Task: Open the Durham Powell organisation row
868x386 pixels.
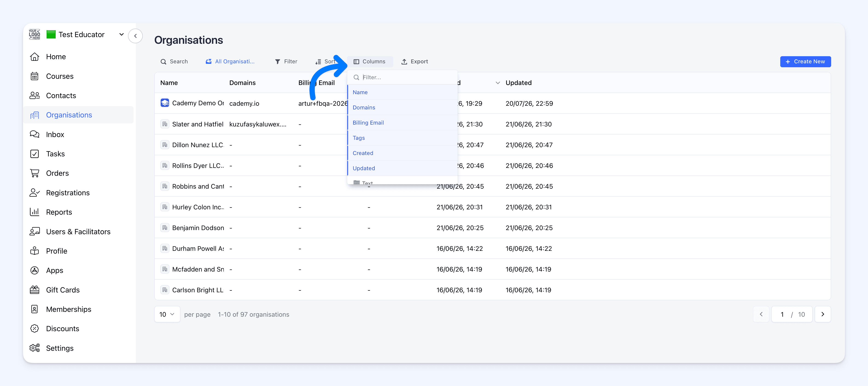Action: click(x=492, y=249)
